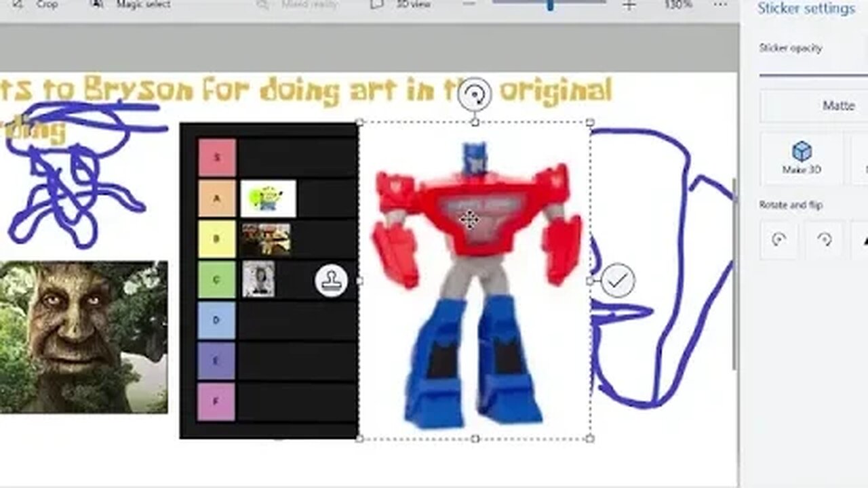Click the Sticker opacity label

(791, 48)
